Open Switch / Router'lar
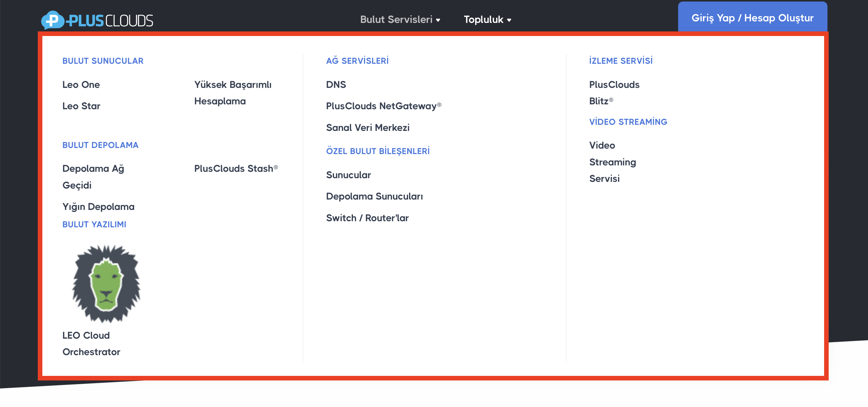868x407 pixels. coord(367,218)
